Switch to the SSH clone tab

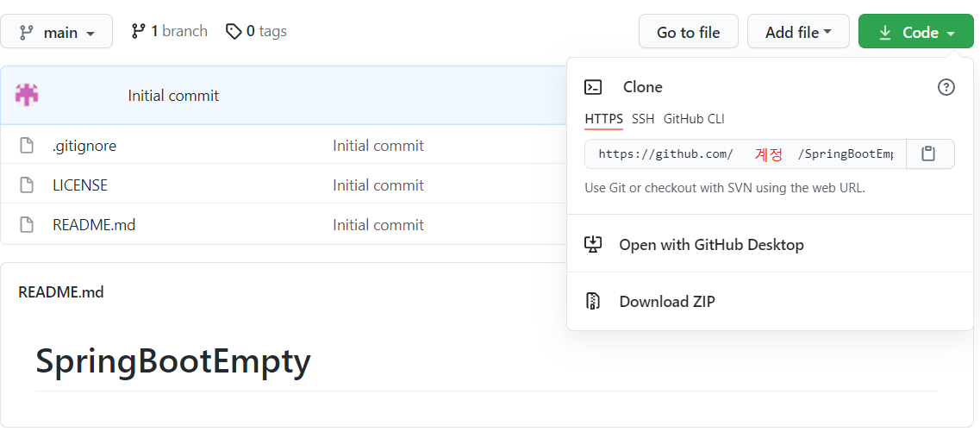[643, 119]
